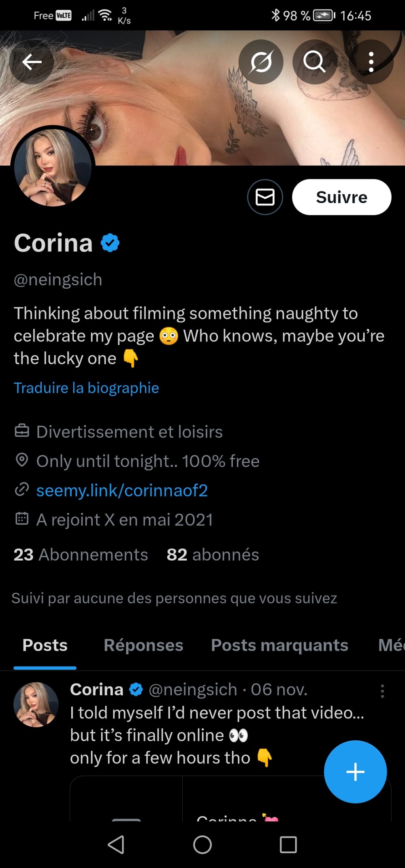Tap the post author's small avatar
The width and height of the screenshot is (405, 868).
coord(36,705)
